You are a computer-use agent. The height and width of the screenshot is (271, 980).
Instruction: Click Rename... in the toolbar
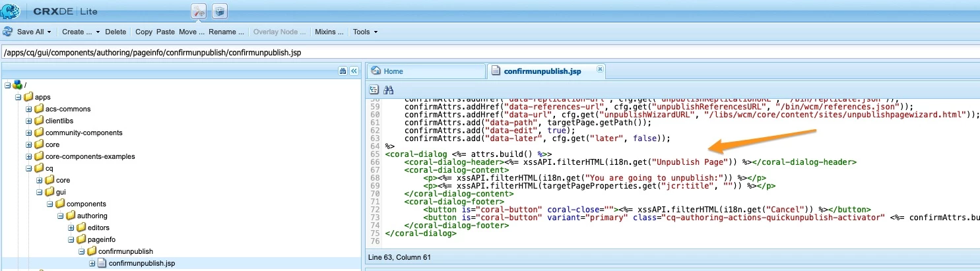226,32
